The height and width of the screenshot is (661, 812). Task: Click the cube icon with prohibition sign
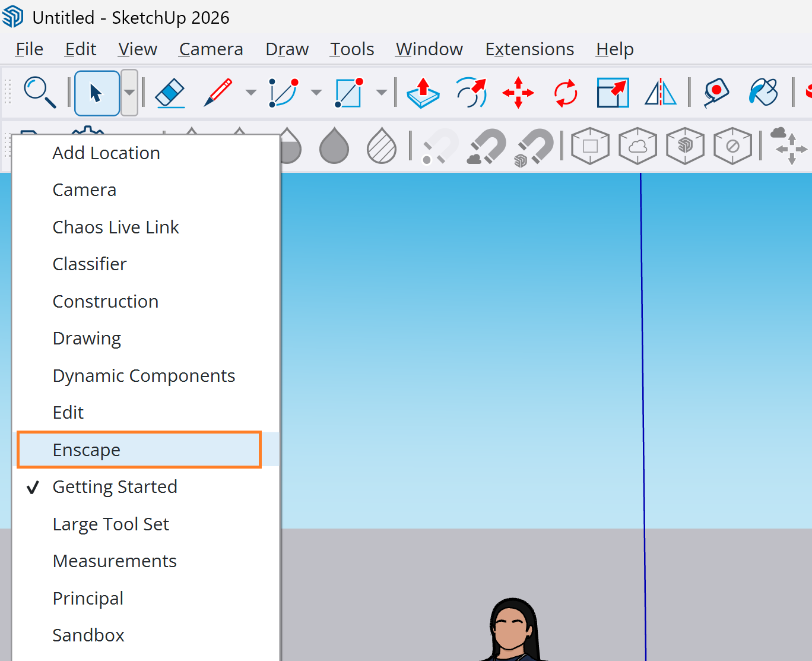[732, 146]
